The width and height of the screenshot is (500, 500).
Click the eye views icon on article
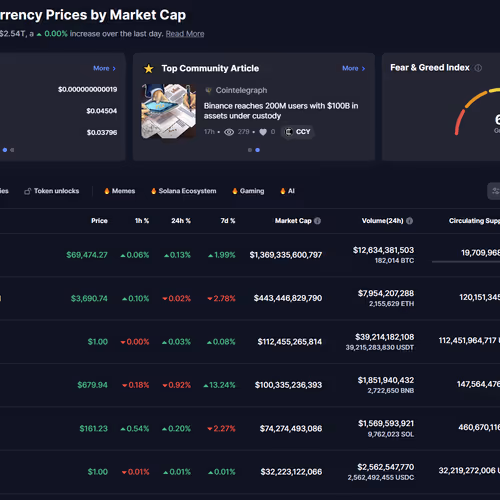coord(229,132)
